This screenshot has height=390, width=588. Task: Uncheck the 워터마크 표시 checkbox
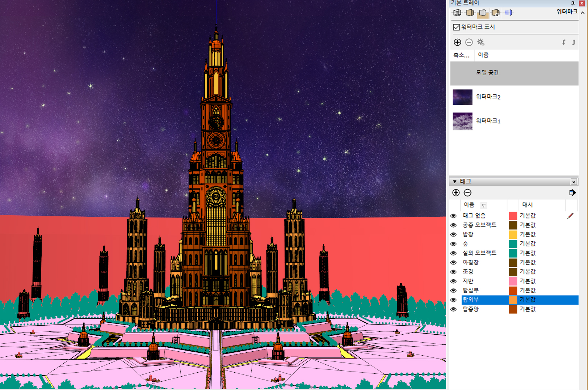click(457, 27)
